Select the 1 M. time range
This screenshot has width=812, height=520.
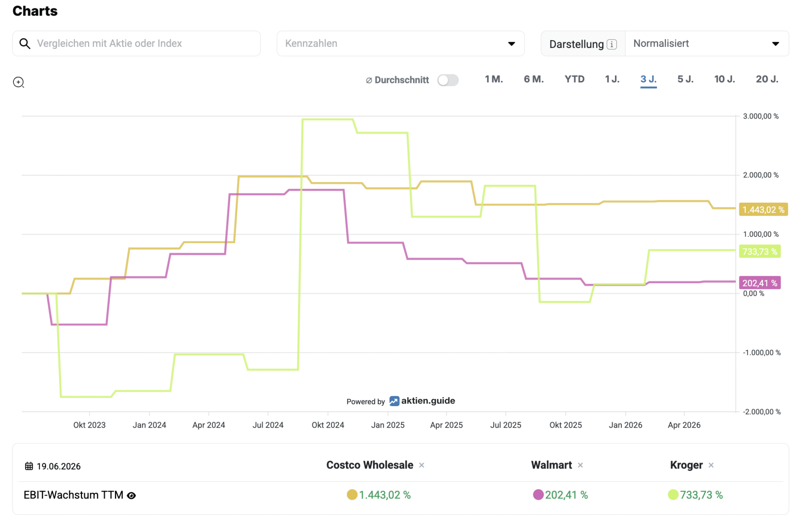pyautogui.click(x=494, y=79)
